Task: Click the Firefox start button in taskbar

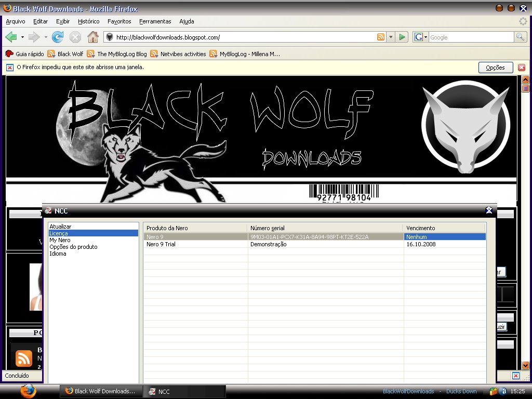Action: coord(29,391)
